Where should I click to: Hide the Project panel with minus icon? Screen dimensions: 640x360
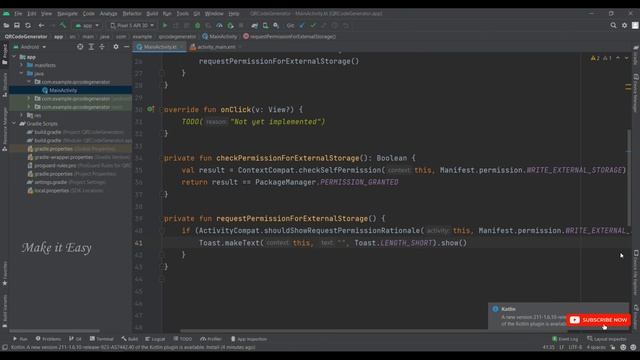127,47
